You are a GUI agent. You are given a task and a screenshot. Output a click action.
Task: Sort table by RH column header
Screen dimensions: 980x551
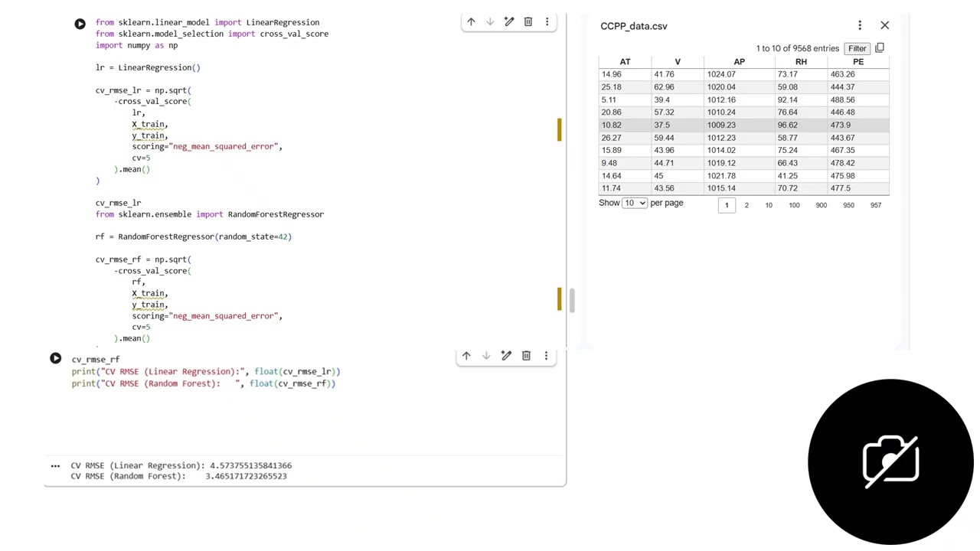click(801, 62)
